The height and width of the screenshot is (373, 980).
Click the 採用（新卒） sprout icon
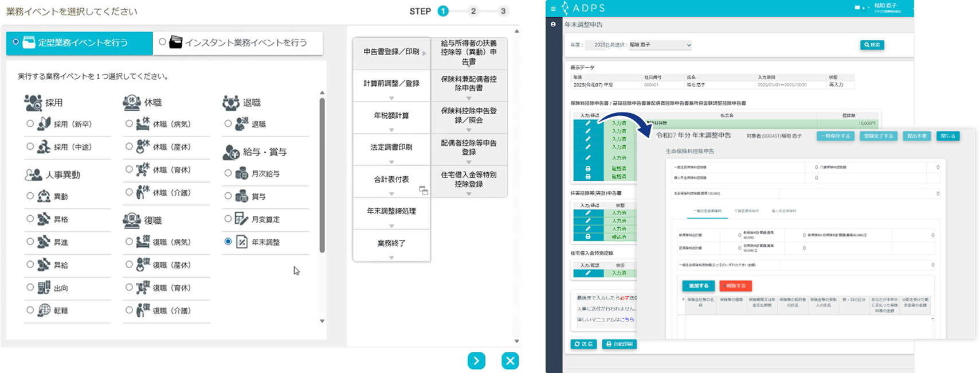44,123
